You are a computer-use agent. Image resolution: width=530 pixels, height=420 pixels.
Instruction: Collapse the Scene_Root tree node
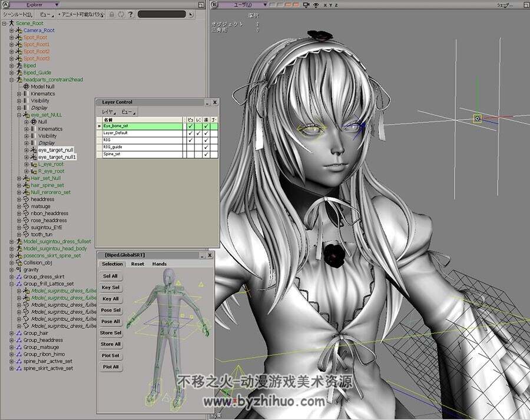coord(4,24)
